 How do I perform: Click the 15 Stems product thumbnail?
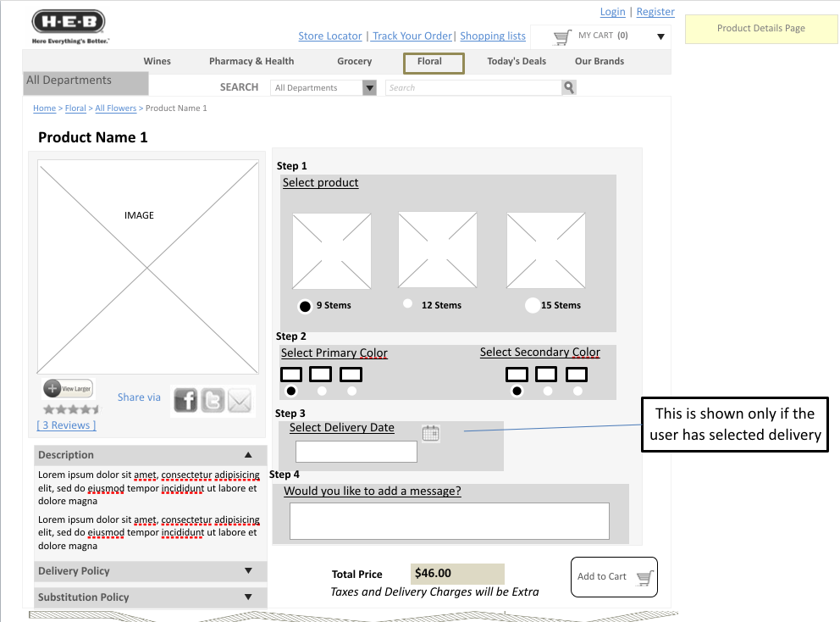546,250
